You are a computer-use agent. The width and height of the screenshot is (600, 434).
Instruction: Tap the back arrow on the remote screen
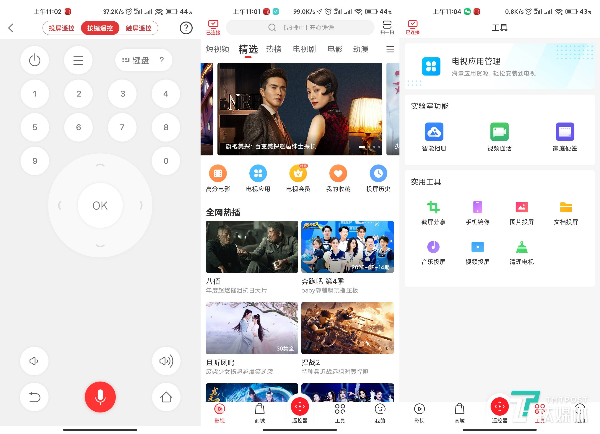point(11,28)
